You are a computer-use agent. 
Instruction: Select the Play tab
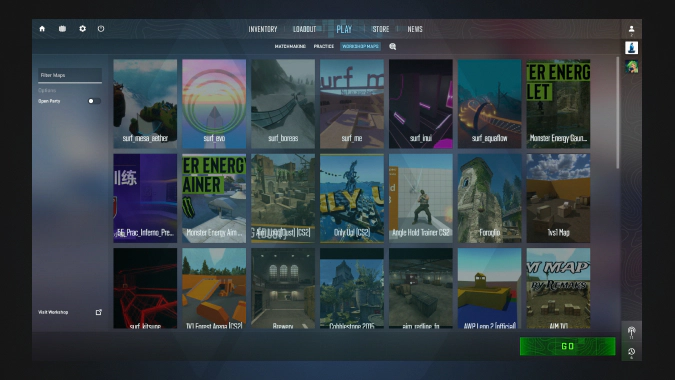click(x=344, y=29)
